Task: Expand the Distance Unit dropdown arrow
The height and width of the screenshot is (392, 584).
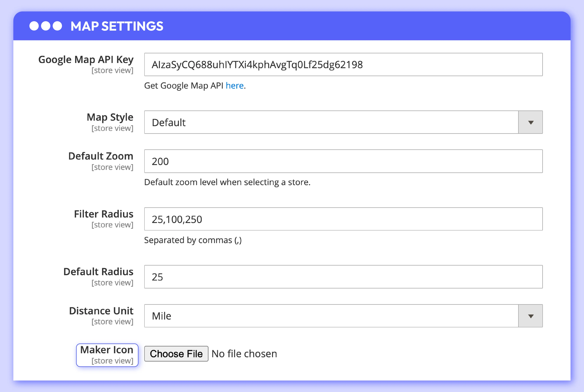Action: tap(530, 316)
